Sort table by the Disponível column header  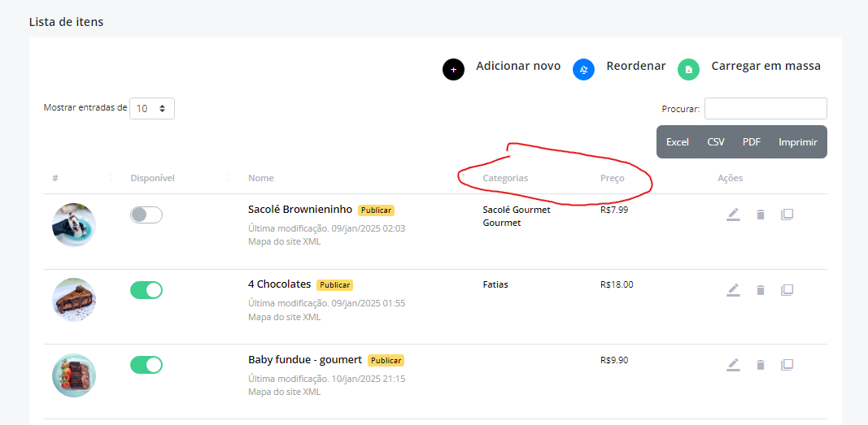(153, 178)
